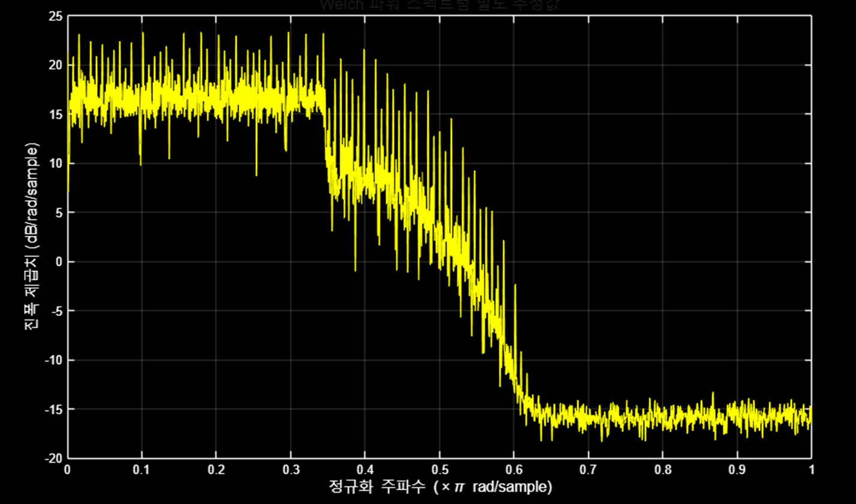Viewport: 856px width, 504px height.
Task: Click y-axis tick label -5
Action: (56, 311)
